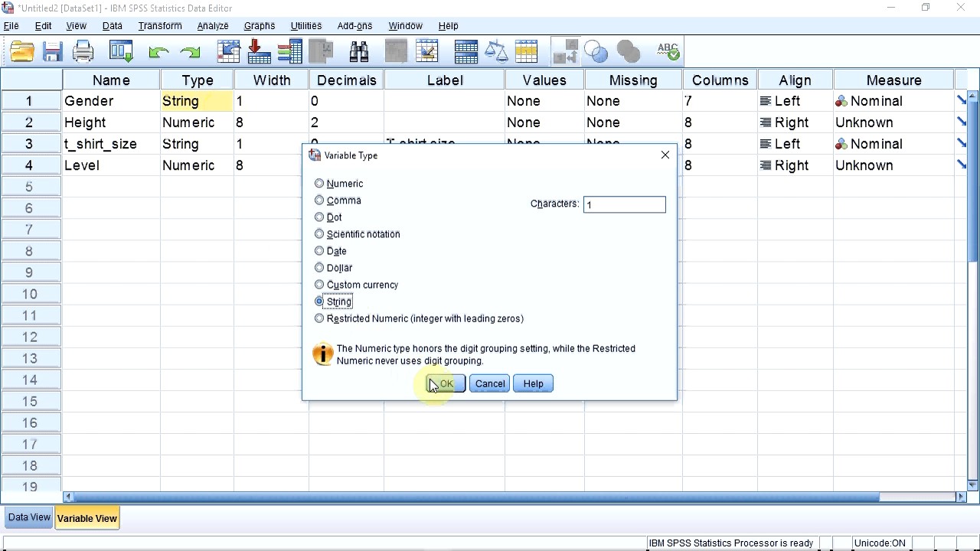Select cases toolbar icon
This screenshot has width=980, height=551.
[527, 52]
